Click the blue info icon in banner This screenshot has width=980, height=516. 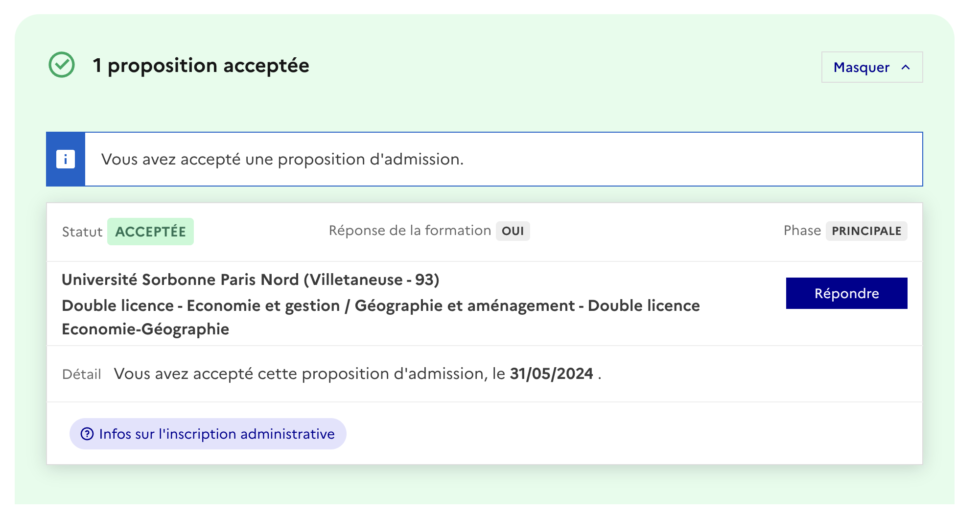click(66, 159)
